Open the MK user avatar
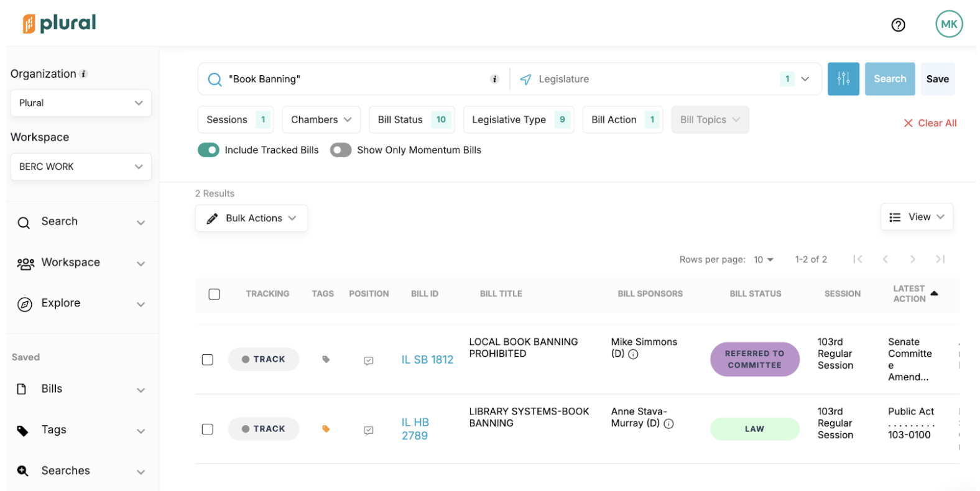 point(948,24)
